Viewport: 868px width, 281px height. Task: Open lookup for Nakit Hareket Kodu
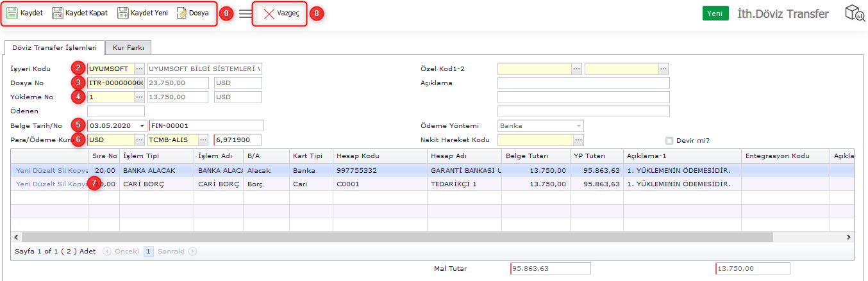[578, 140]
